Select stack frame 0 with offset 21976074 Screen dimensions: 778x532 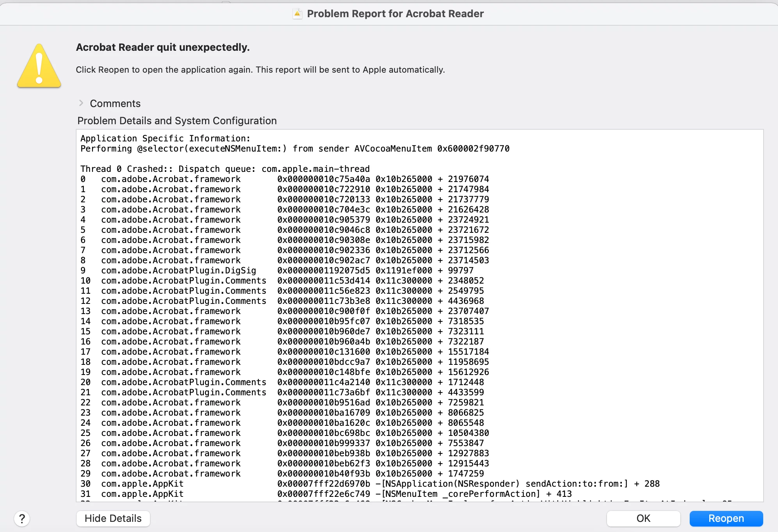click(285, 179)
